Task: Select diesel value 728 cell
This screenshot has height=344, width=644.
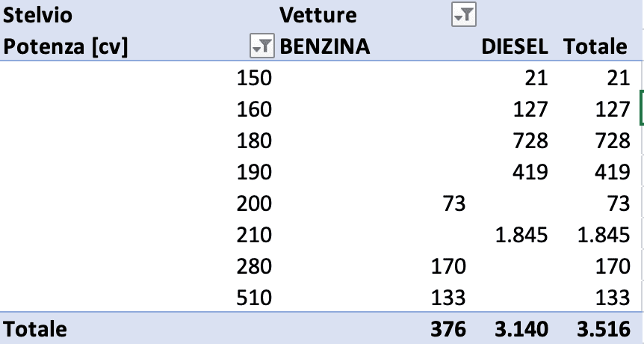Action: 530,141
